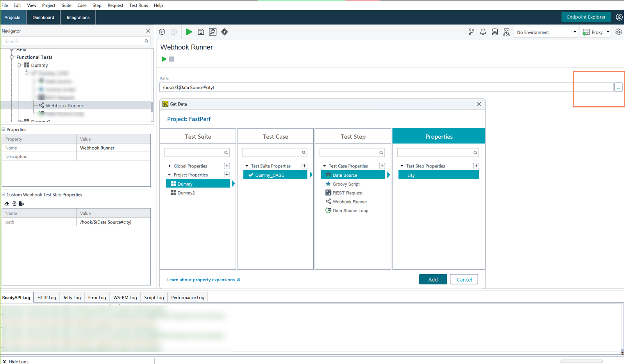Open the Git integration menu
Screen dimensions: 625x364
(x=471, y=32)
